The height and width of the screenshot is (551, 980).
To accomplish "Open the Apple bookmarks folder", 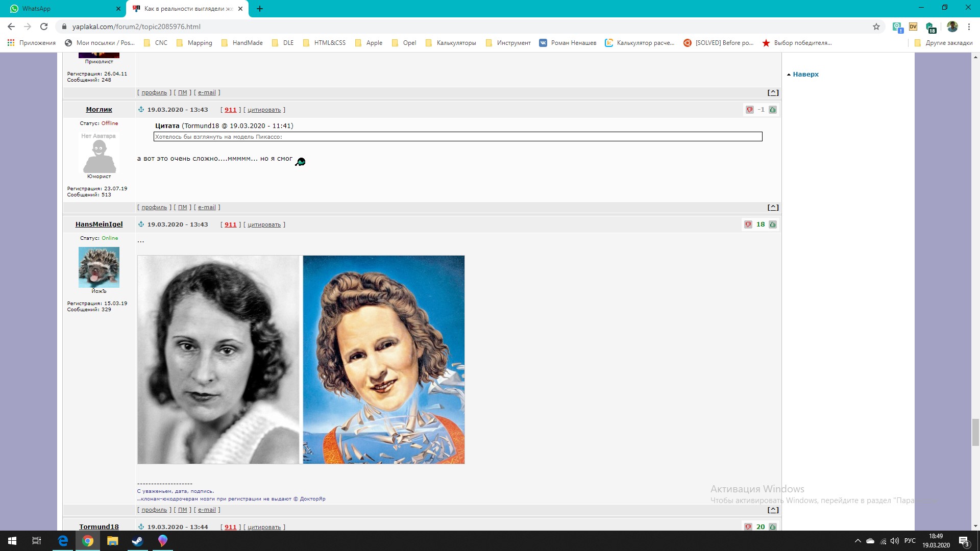I will (x=369, y=43).
